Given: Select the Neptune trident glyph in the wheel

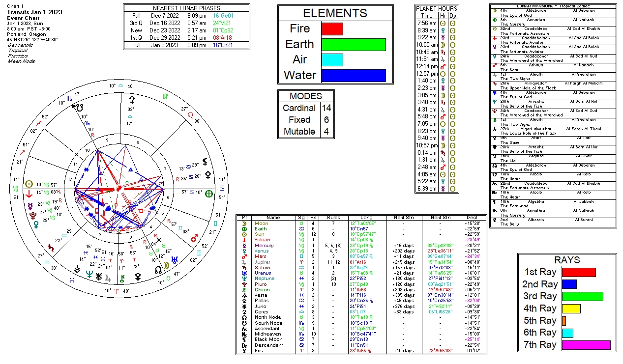Looking at the screenshot, I should [x=90, y=275].
